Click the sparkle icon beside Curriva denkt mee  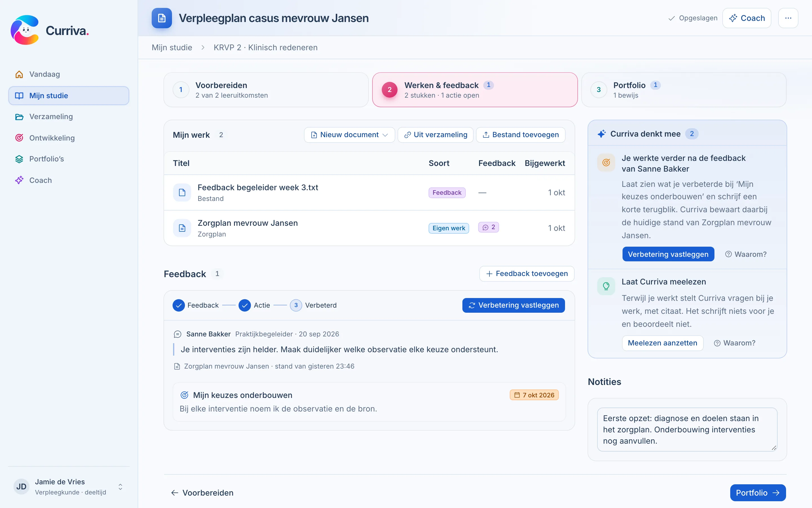tap(602, 134)
